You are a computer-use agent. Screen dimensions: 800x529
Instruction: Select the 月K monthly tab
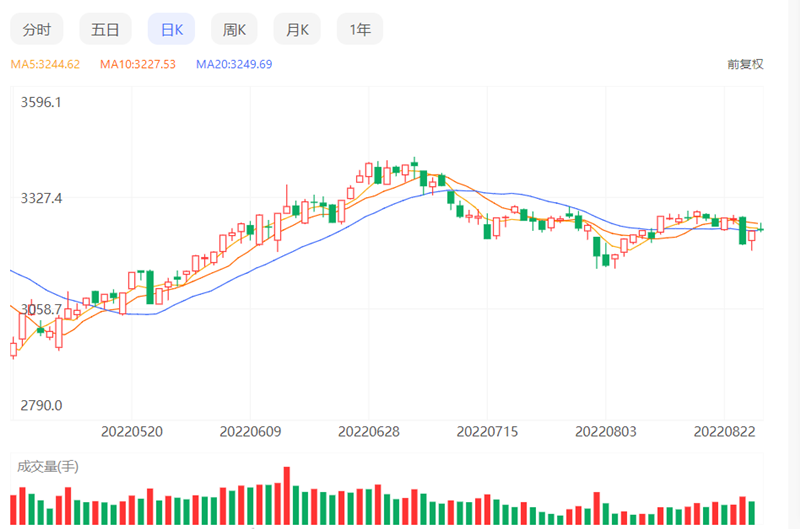[x=297, y=30]
